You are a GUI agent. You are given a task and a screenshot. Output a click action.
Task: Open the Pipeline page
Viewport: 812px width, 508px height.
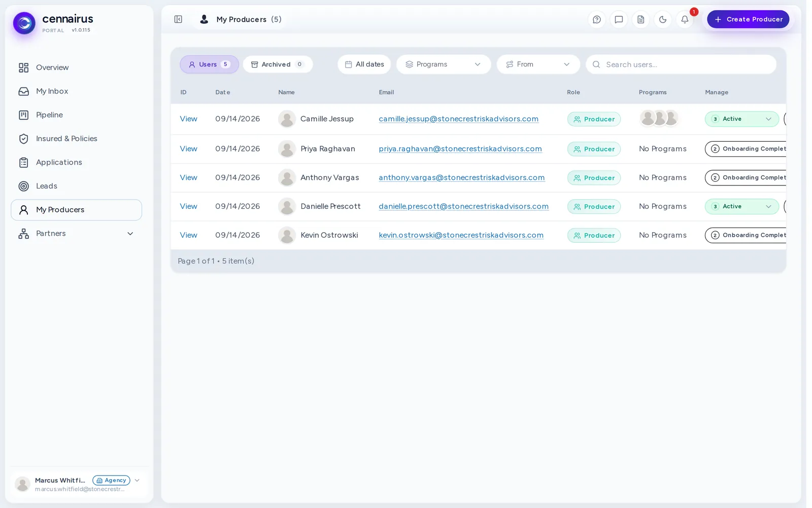click(x=76, y=115)
